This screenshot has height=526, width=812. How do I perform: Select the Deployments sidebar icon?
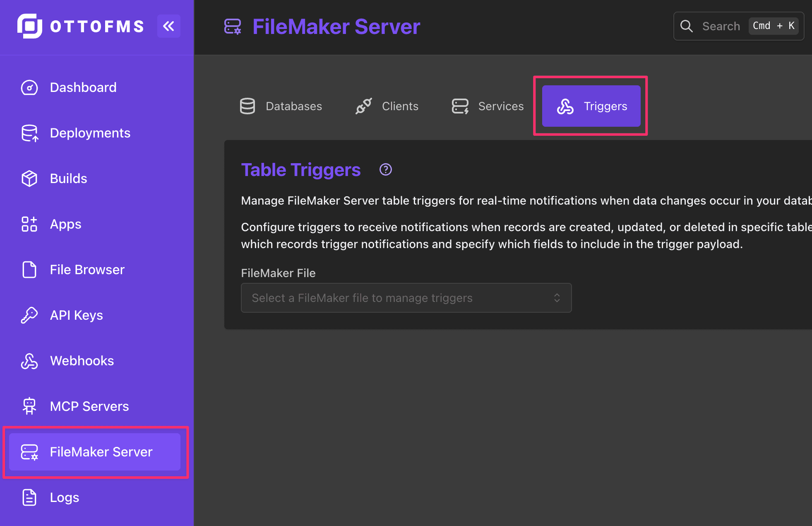90,133
